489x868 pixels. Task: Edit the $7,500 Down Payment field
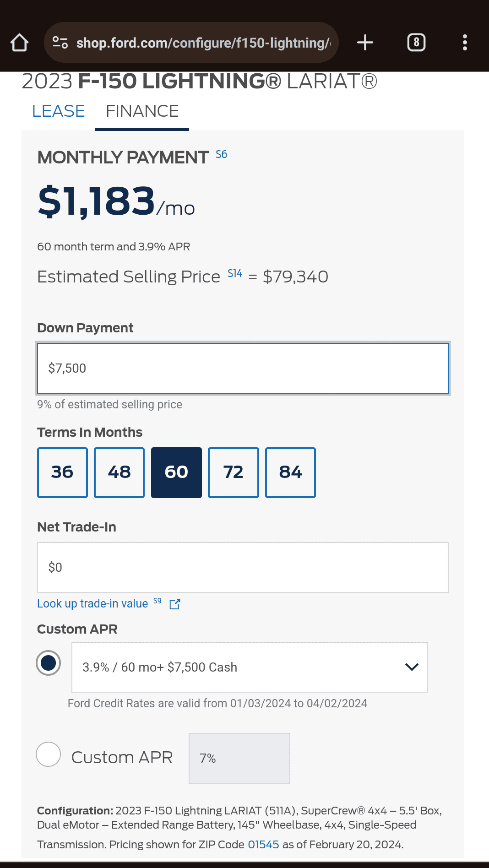click(242, 368)
